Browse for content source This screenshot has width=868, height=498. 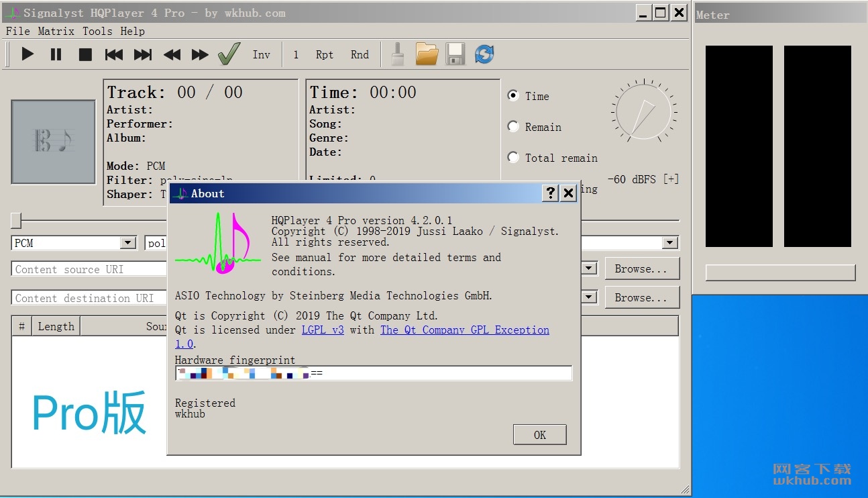coord(642,268)
